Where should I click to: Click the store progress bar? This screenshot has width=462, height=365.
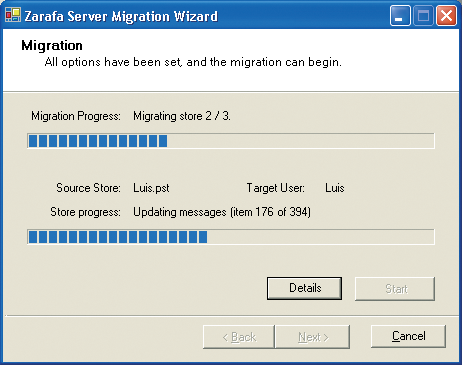(231, 237)
